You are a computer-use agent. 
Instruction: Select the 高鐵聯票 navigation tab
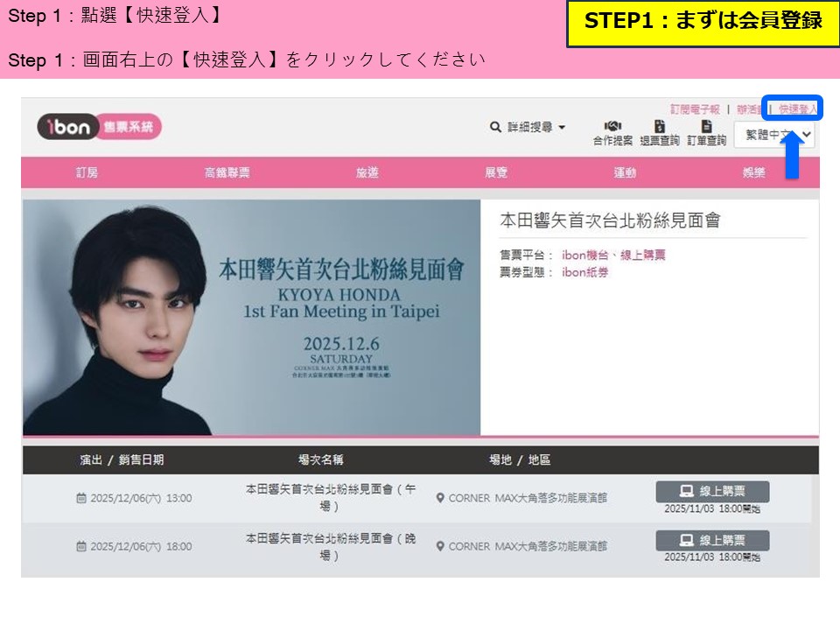point(227,172)
